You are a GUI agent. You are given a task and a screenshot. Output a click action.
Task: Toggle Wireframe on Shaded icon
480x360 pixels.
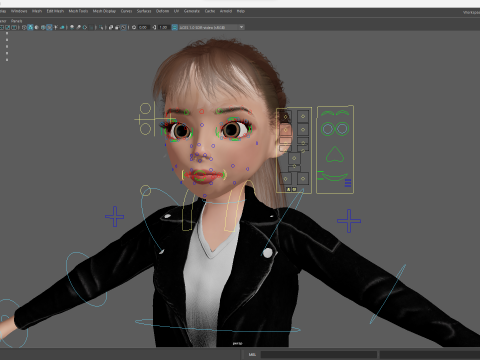click(43, 27)
